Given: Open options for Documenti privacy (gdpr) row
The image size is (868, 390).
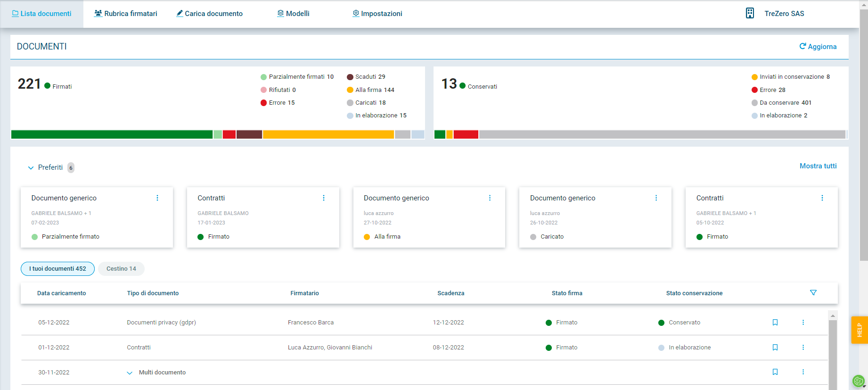Looking at the screenshot, I should [x=803, y=323].
